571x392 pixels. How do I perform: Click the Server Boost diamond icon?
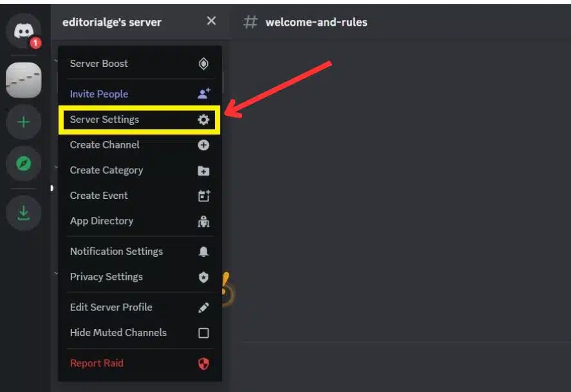[x=202, y=63]
